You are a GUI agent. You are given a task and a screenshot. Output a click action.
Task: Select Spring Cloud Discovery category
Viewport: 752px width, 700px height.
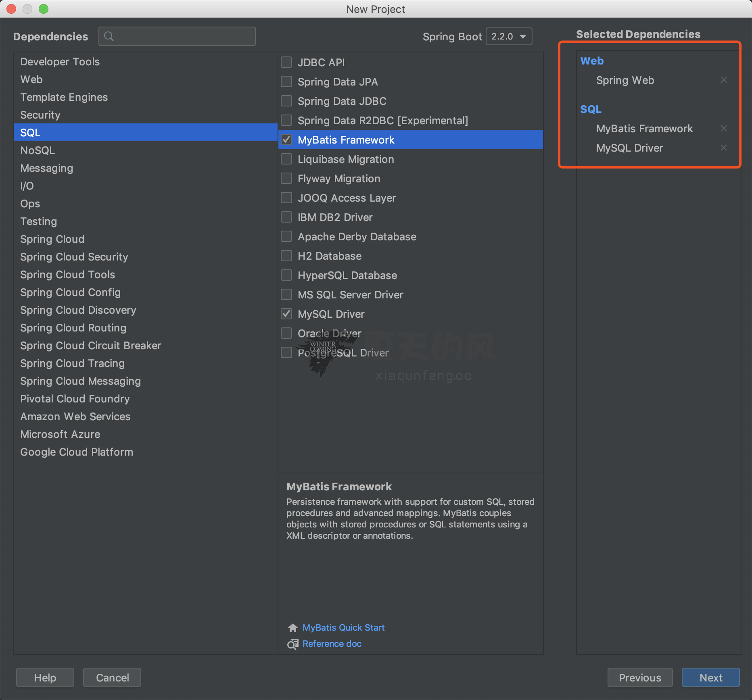click(145, 310)
